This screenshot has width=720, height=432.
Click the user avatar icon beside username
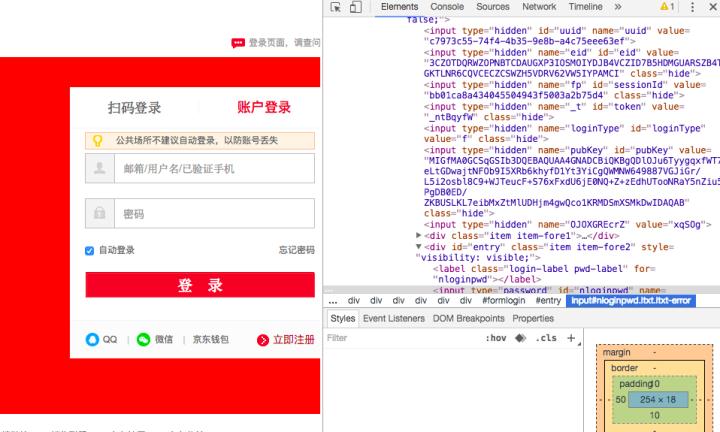100,168
